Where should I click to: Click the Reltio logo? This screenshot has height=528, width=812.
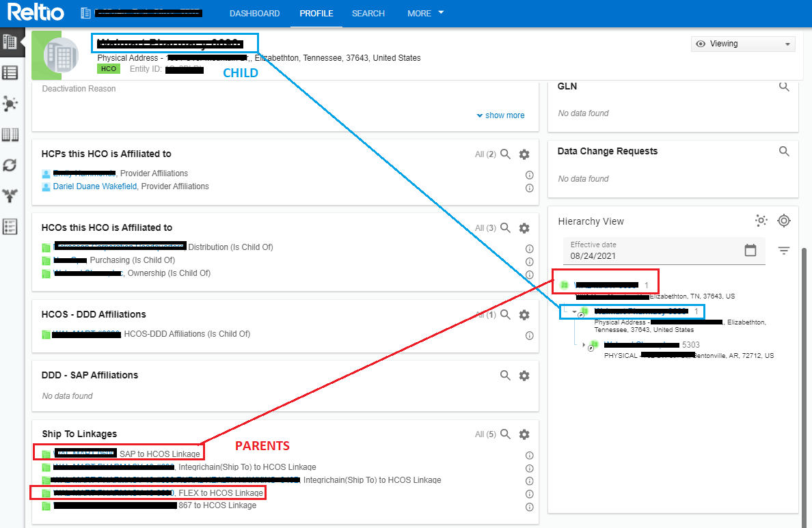36,12
